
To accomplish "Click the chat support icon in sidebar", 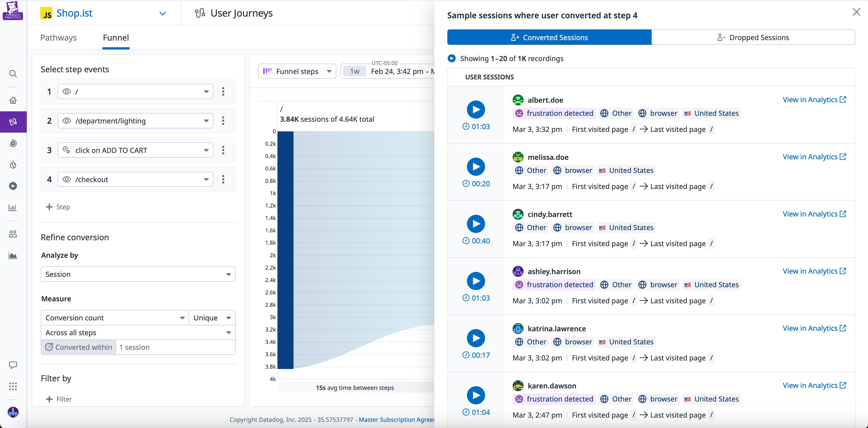I will pyautogui.click(x=13, y=365).
